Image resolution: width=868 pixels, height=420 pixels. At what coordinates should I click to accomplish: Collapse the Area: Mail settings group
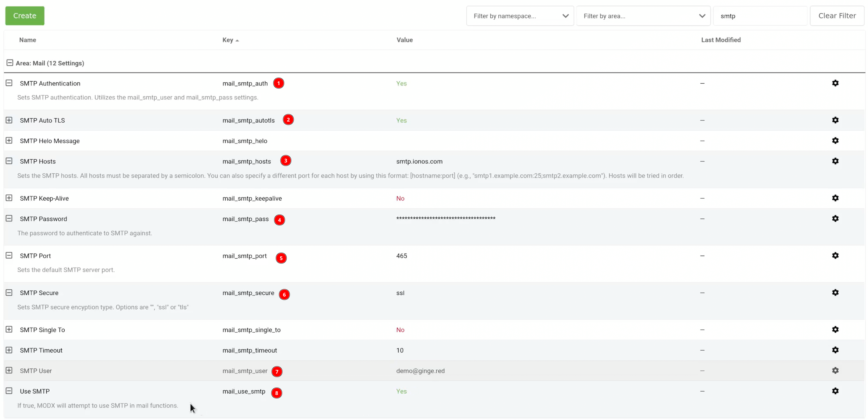click(x=10, y=63)
